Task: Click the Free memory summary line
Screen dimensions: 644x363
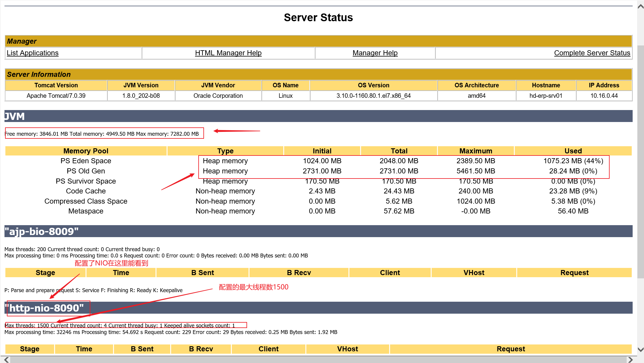Action: click(102, 134)
